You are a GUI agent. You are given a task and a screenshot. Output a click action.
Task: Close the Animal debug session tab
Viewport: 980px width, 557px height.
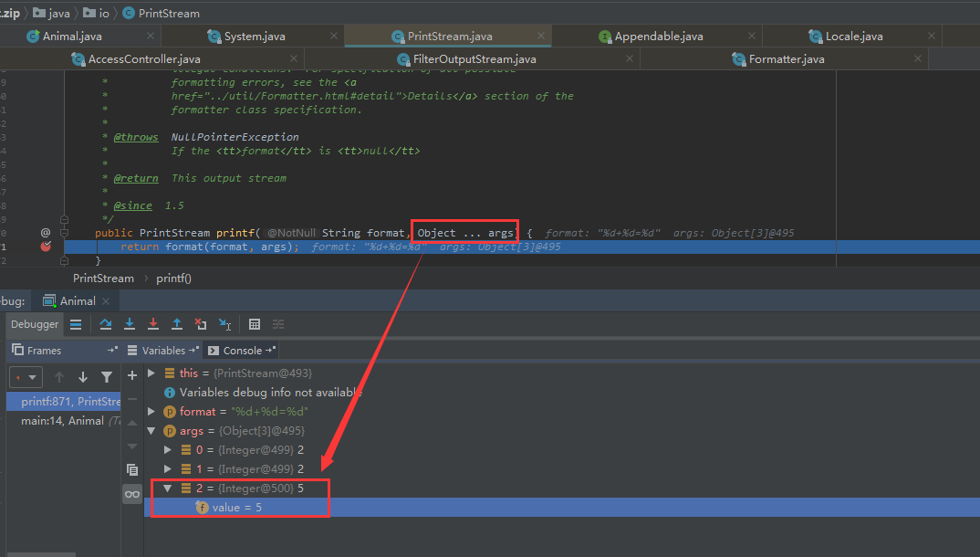(106, 301)
